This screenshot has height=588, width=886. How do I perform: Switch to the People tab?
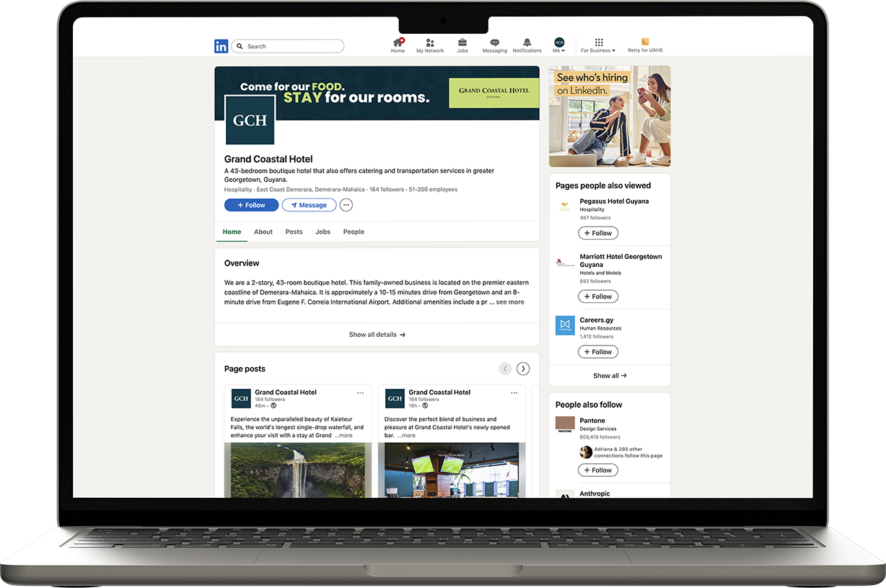(354, 232)
